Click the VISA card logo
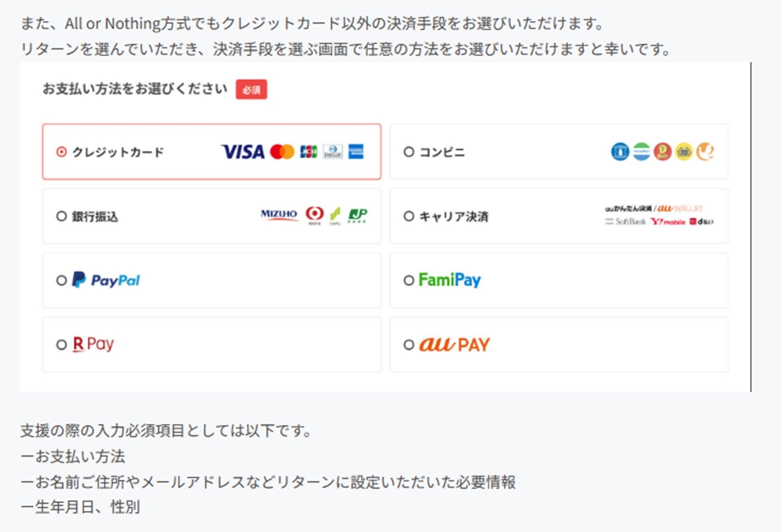782x532 pixels. coord(243,152)
